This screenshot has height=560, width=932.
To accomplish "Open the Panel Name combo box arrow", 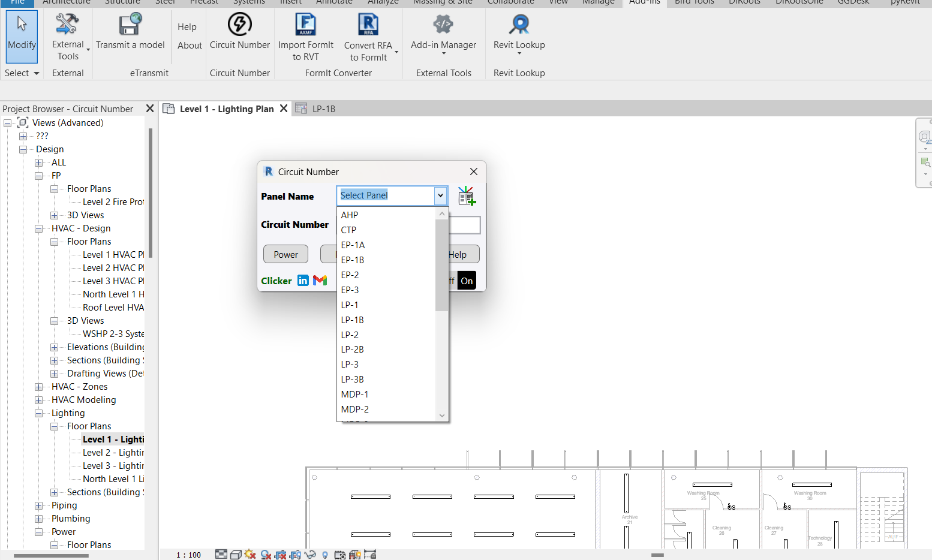I will [x=440, y=195].
